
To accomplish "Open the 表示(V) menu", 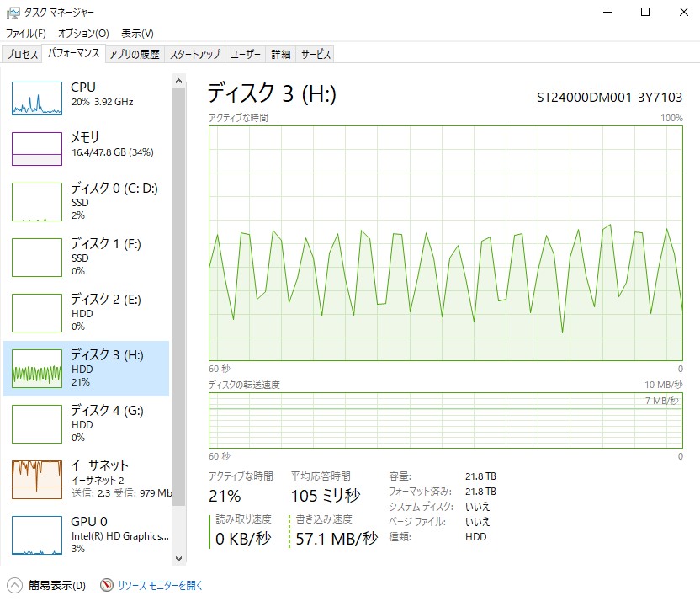I will [137, 34].
